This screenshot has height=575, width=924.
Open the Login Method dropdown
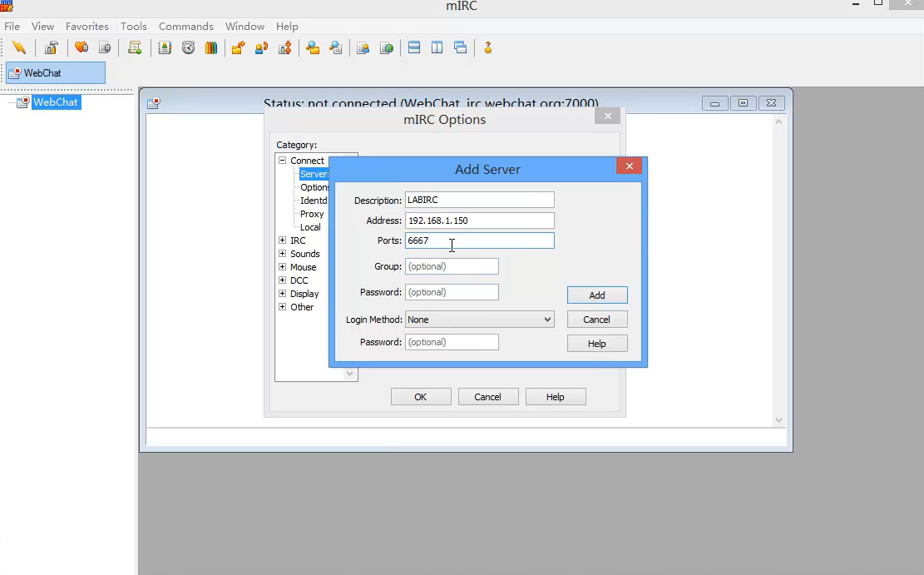[479, 320]
